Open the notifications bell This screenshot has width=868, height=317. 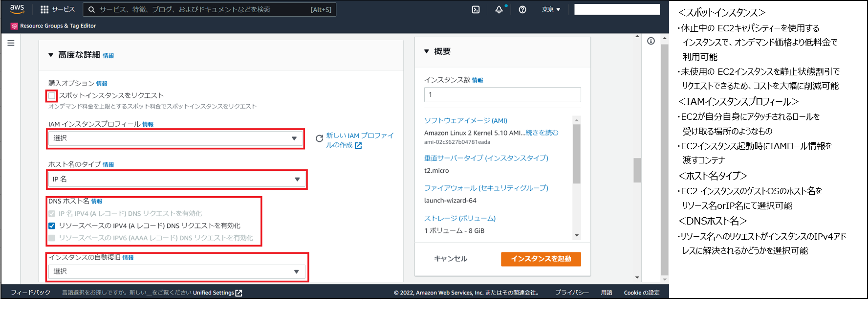point(499,9)
